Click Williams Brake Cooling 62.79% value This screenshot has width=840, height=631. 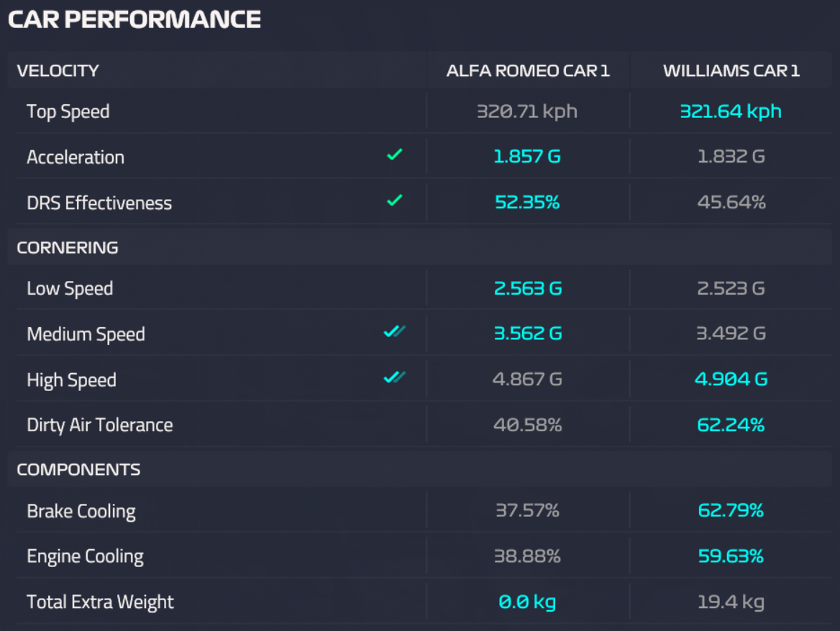pos(731,511)
